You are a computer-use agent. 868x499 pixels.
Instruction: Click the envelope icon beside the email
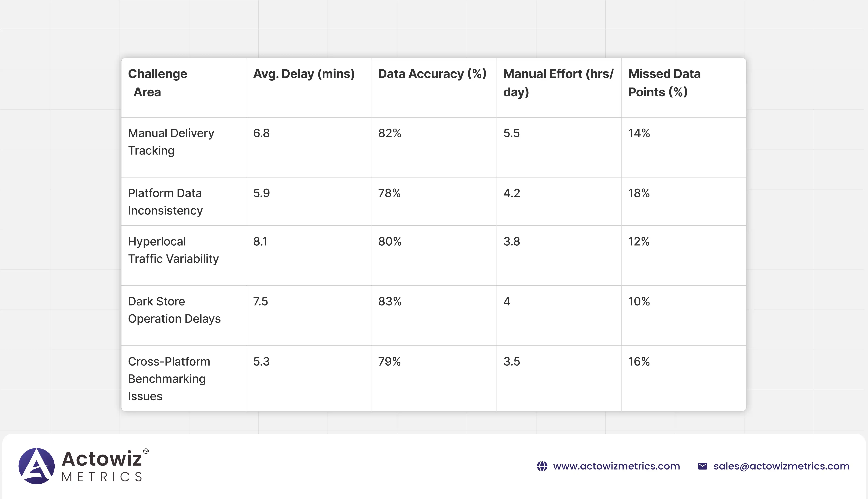(x=702, y=466)
